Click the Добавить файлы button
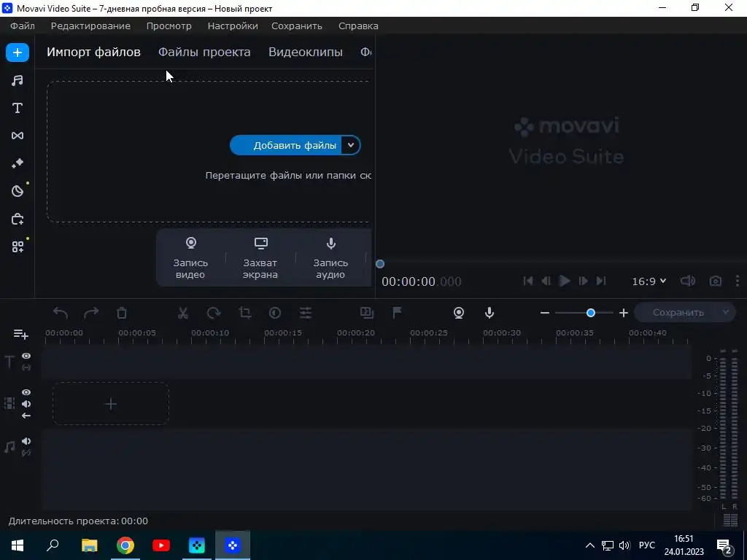The width and height of the screenshot is (747, 560). coord(287,145)
